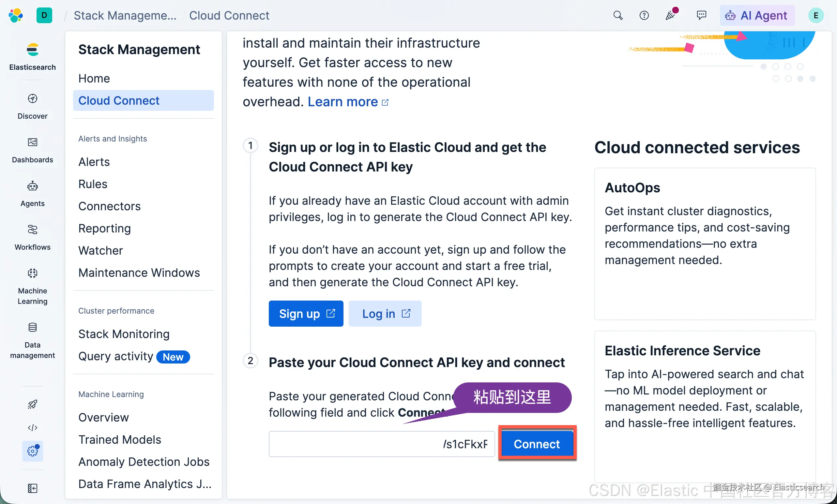Open Alerts under Alerts and Insights

click(x=94, y=162)
